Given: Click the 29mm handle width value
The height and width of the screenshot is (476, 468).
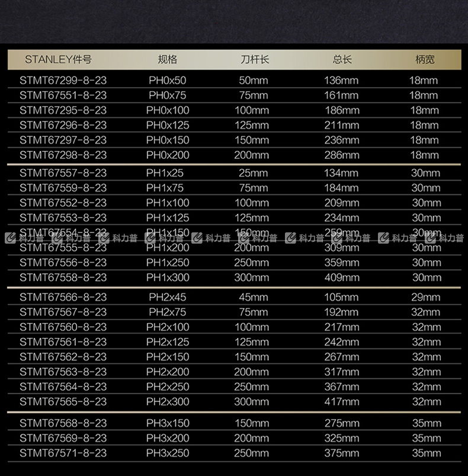Looking at the screenshot, I should pyautogui.click(x=426, y=298).
